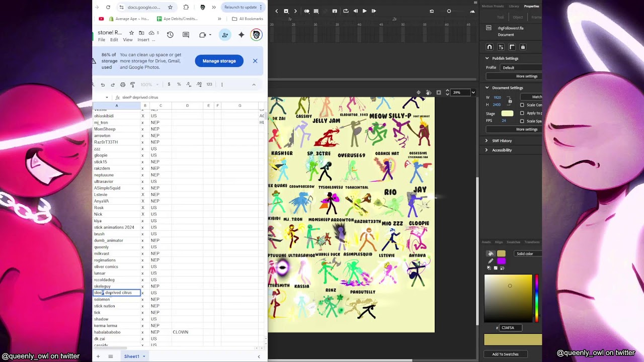Viewport: 644px width, 362px height.
Task: Clip content outside stage icon
Action: point(439,93)
